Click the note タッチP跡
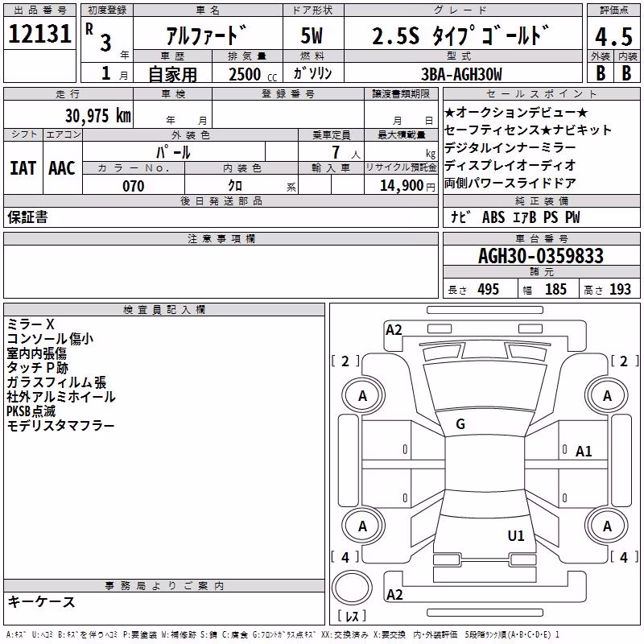Viewport: 644px width, 644px height. 37,368
